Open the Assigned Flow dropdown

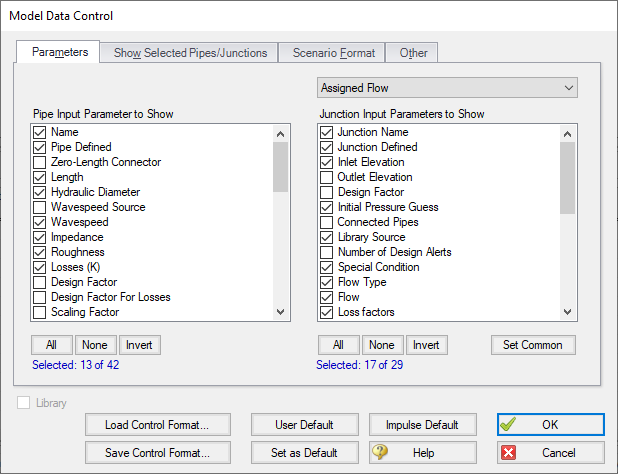point(447,88)
